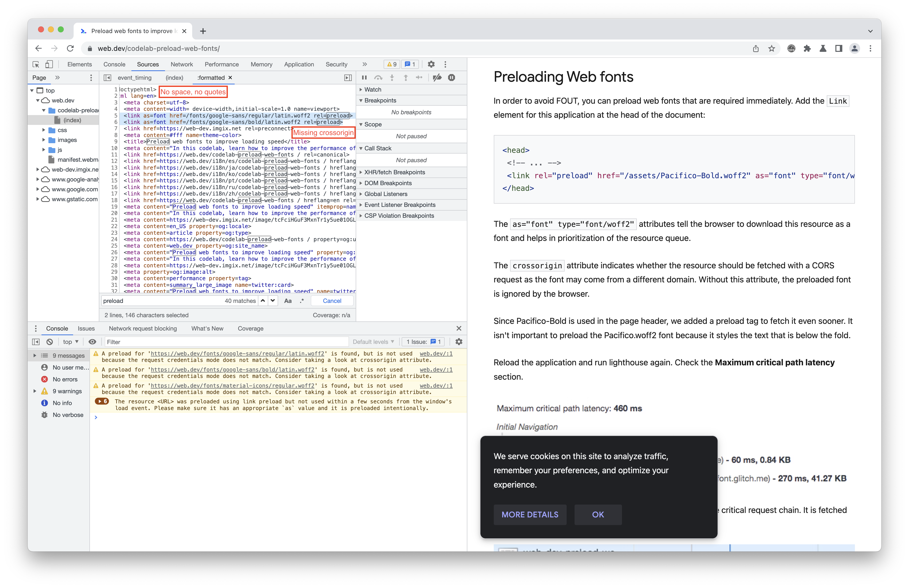Toggle pause on exceptions icon

pos(452,78)
